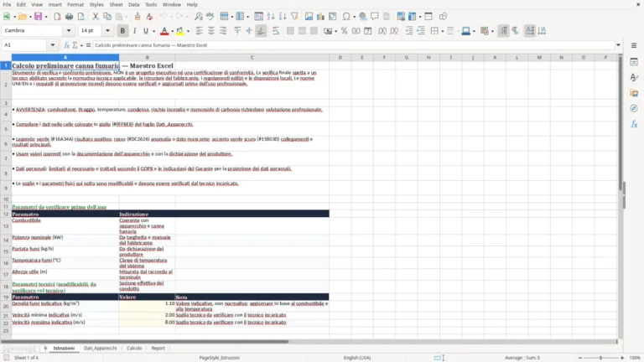Open the Format menu
This screenshot has height=362, width=644.
tap(75, 4)
